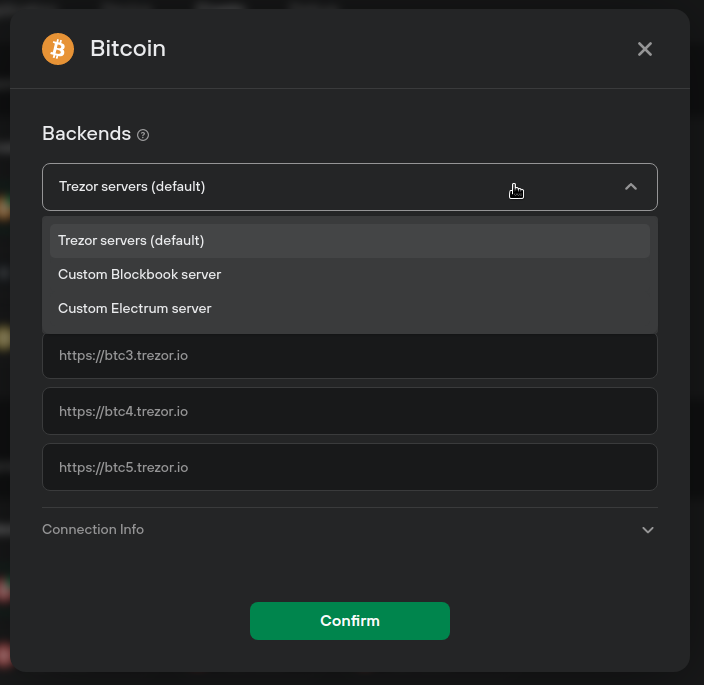The image size is (704, 685).
Task: Click the blank modal area beside the Confirm button
Action: (561, 621)
